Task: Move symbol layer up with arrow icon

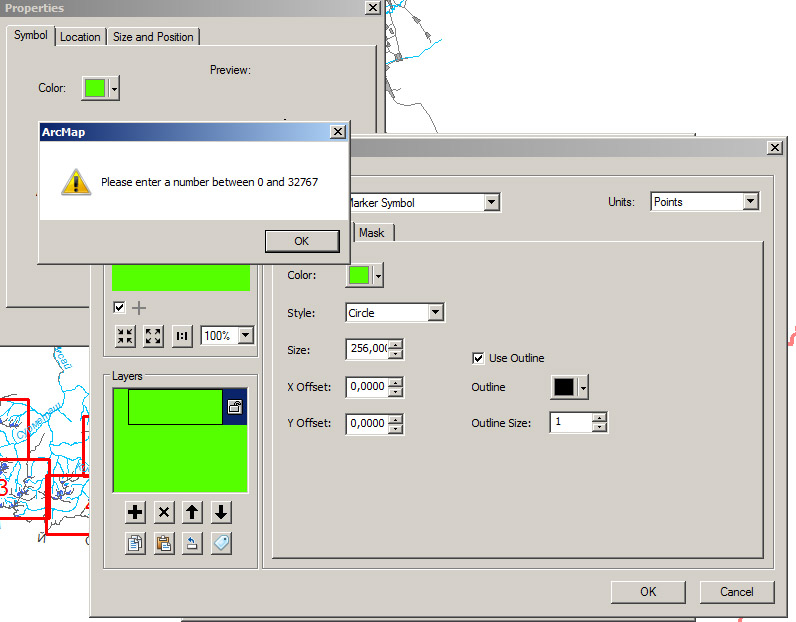Action: pyautogui.click(x=192, y=512)
